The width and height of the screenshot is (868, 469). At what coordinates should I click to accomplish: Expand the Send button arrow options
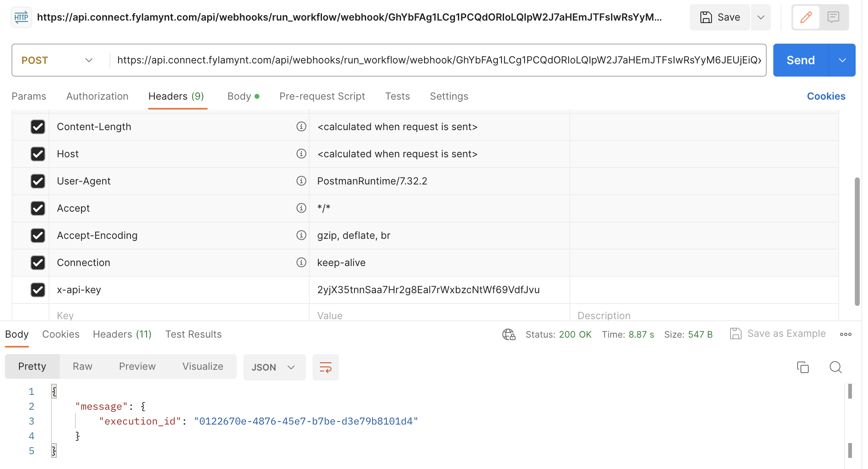(x=842, y=61)
